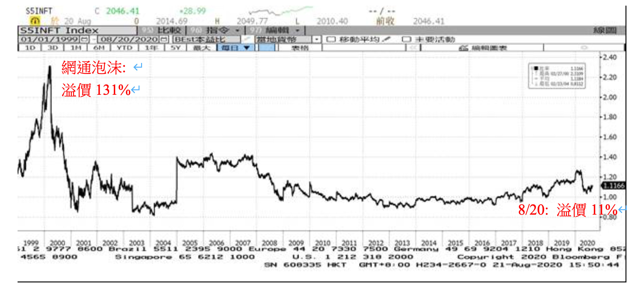
Task: Click the 前收 previous close label
Action: tap(385, 21)
